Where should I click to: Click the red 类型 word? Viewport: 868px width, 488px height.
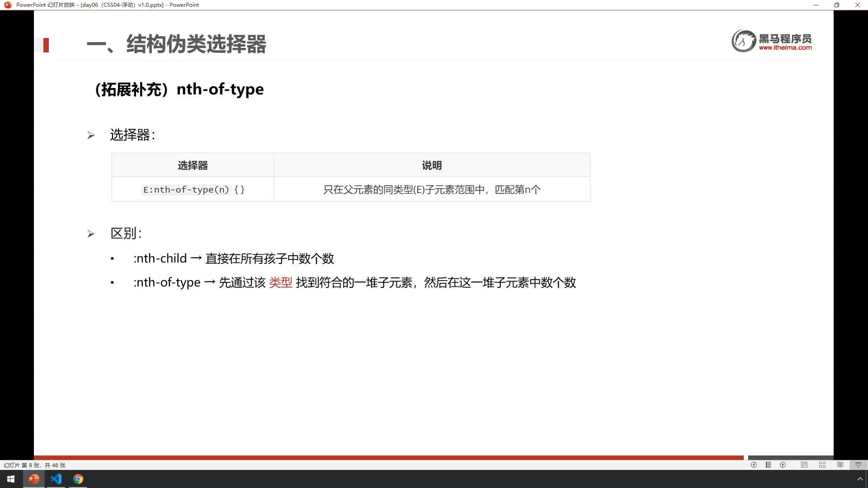(x=281, y=282)
